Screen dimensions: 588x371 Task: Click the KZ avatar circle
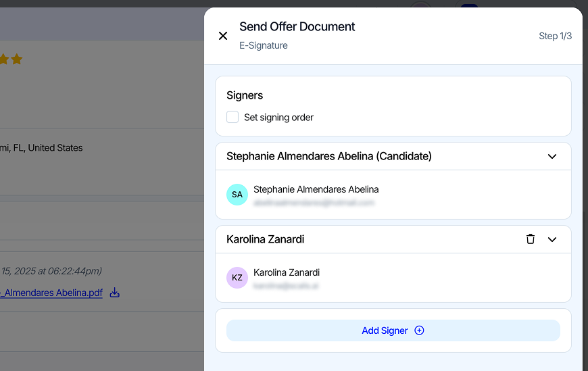coord(237,278)
